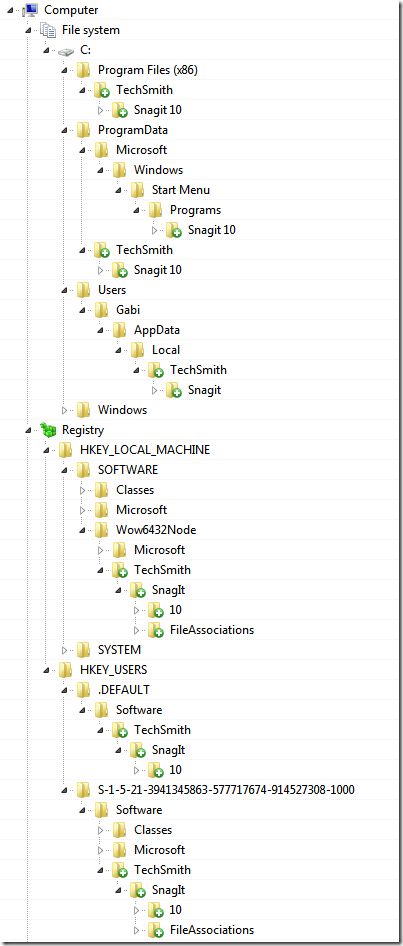Select the Computer root label
The height and width of the screenshot is (946, 403).
point(71,10)
